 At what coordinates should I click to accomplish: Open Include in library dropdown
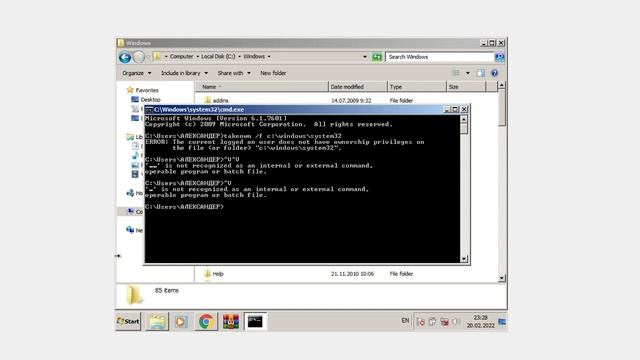pos(184,73)
